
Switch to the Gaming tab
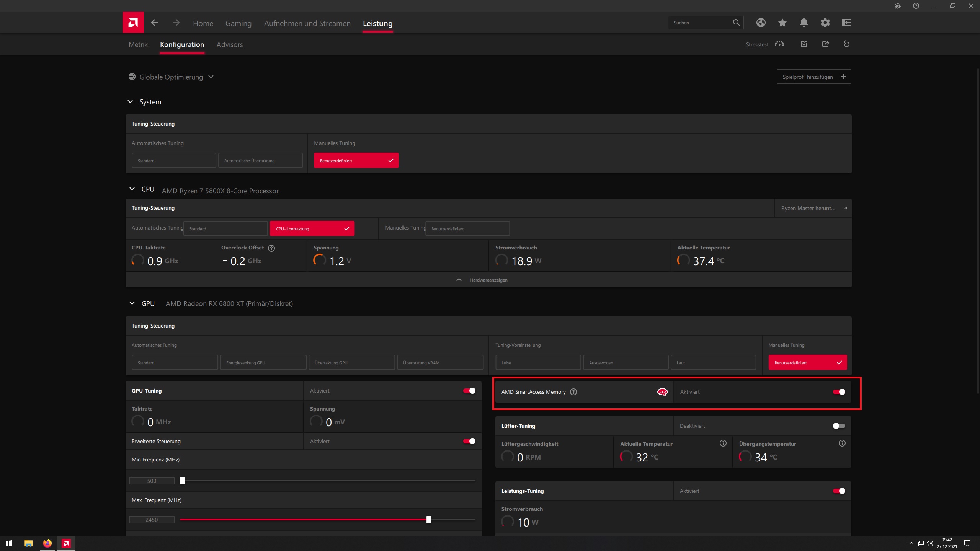click(x=238, y=23)
